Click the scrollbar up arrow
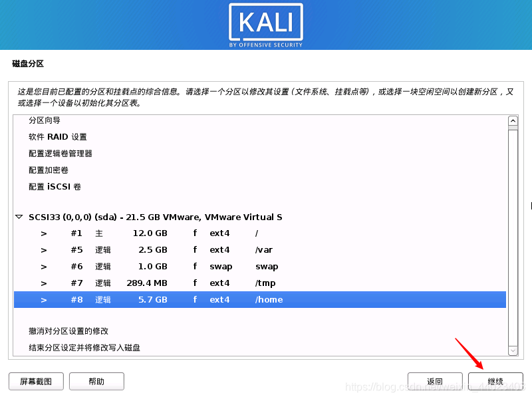Viewport: 532px width, 399px height. point(513,121)
